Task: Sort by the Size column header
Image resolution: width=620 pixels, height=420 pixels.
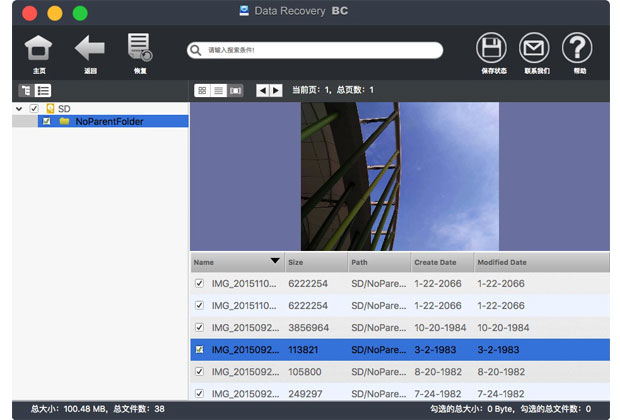Action: pos(316,262)
